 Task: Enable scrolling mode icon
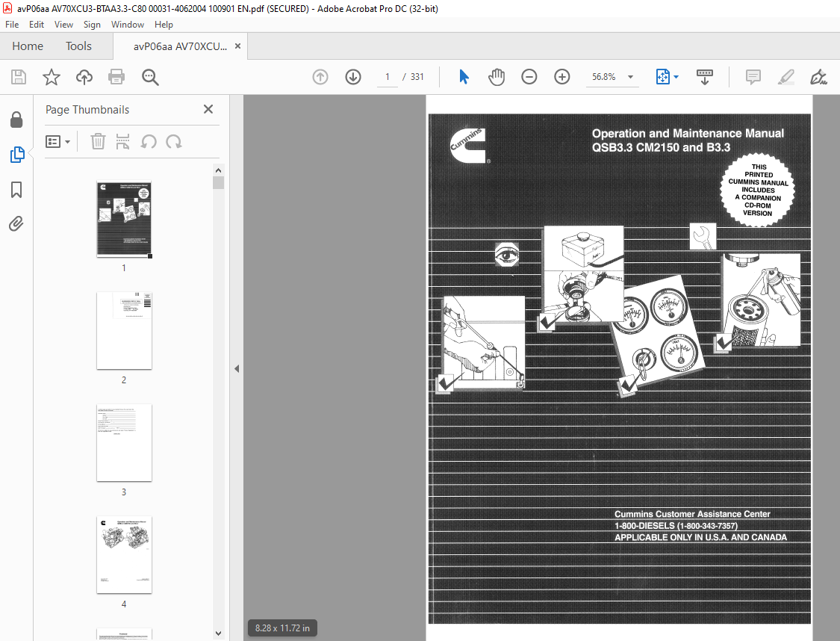pyautogui.click(x=704, y=77)
